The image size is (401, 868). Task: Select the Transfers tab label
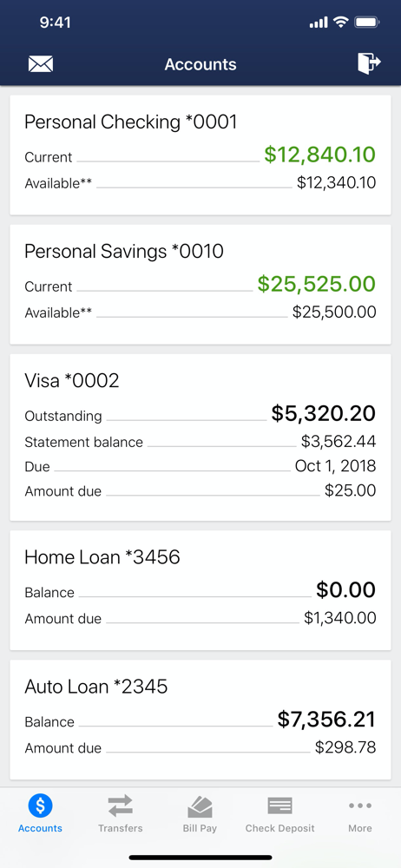[x=120, y=828]
